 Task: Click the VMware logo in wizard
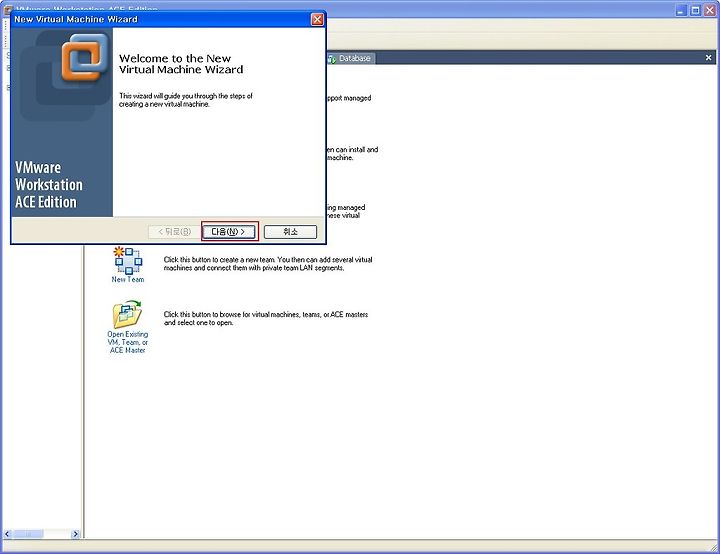[85, 57]
